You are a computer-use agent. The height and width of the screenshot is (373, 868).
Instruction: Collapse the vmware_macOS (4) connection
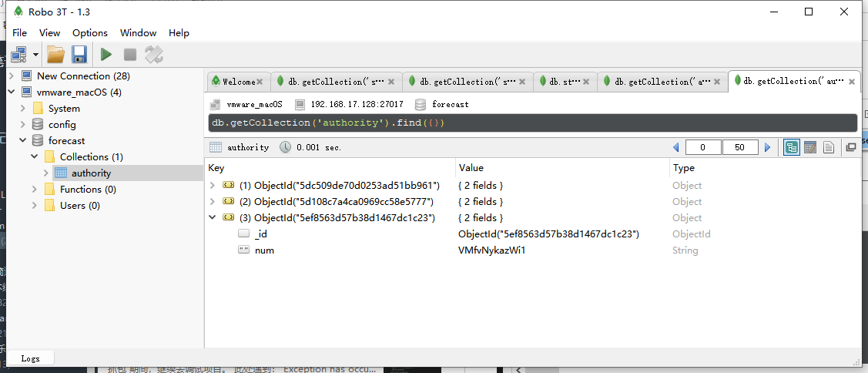tap(11, 92)
